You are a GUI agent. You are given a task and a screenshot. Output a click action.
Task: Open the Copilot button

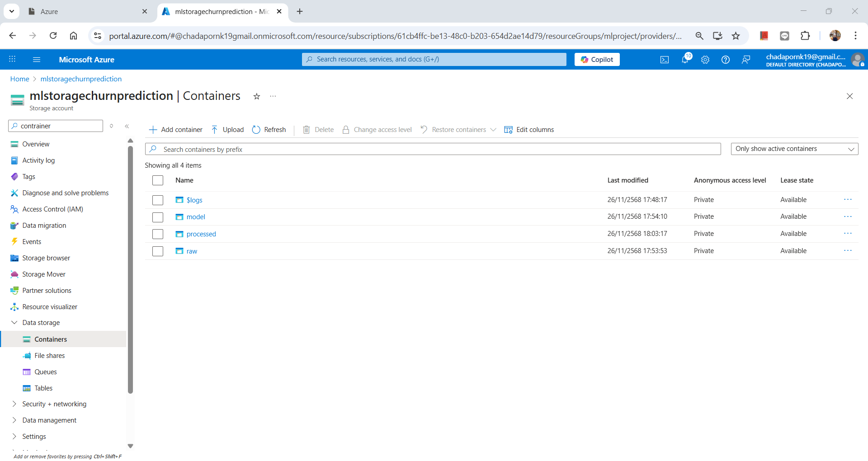[597, 59]
